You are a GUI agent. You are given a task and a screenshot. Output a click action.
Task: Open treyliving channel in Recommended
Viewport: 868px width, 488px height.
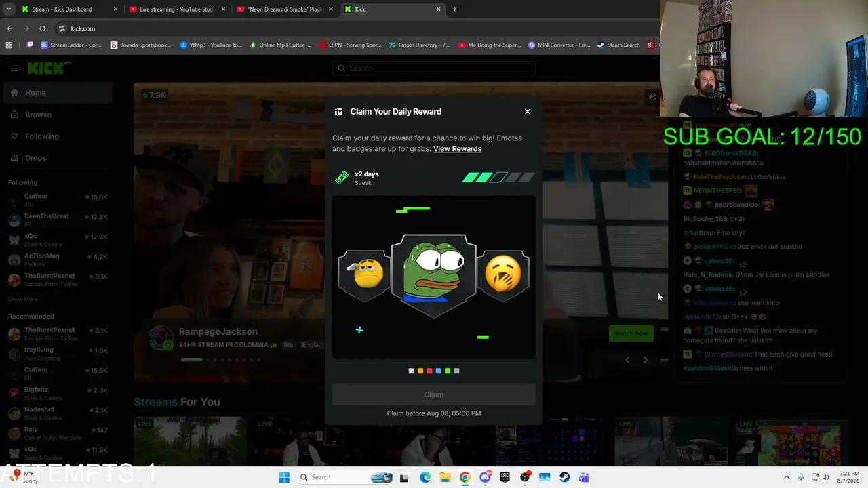tap(58, 354)
